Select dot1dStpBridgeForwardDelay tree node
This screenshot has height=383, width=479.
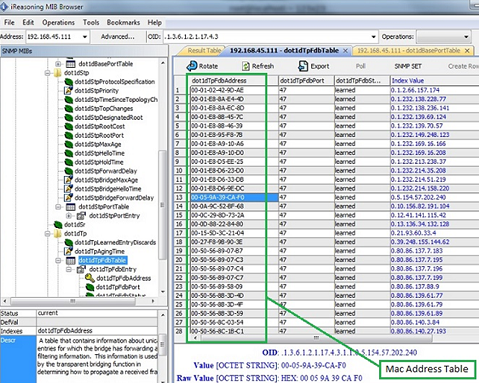pyautogui.click(x=114, y=198)
